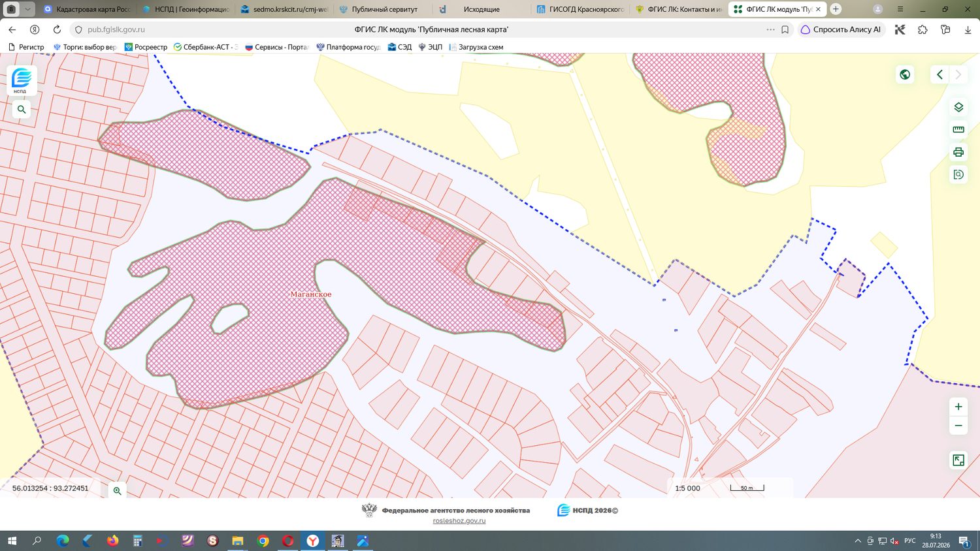Open the ГИСОГД Красноярского tab

pos(580,9)
